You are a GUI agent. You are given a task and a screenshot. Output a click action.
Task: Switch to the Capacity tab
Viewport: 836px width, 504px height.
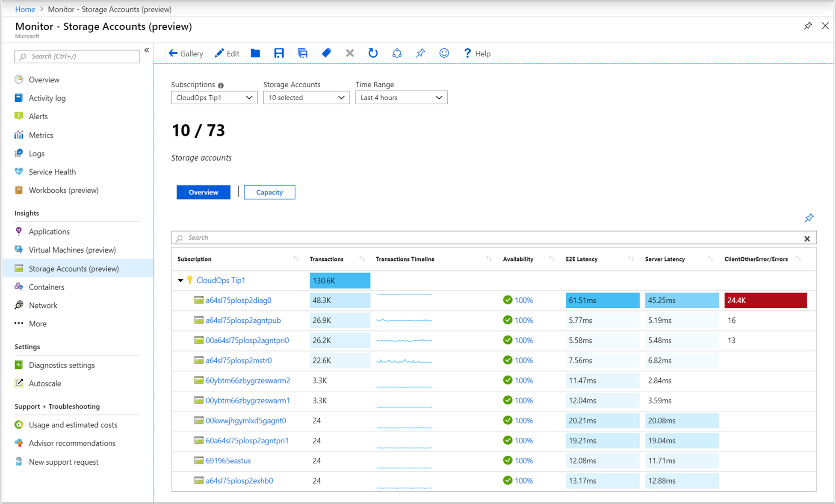[x=269, y=192]
